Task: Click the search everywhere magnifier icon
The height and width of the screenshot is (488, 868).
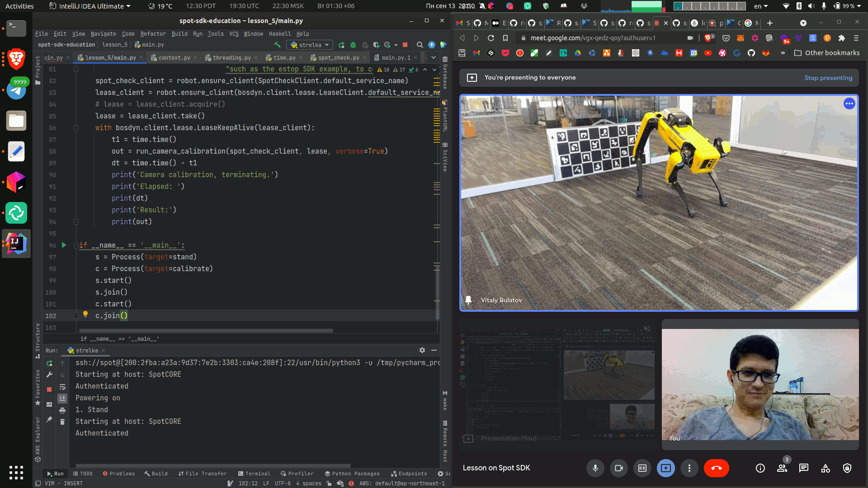Action: pyautogui.click(x=420, y=45)
